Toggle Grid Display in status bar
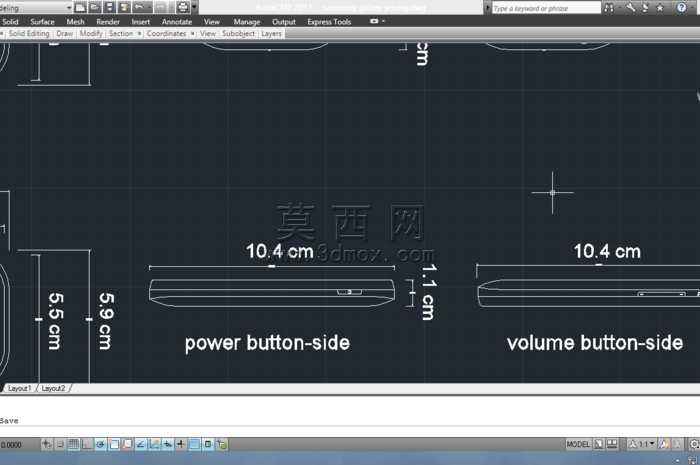Screen dimensions: 700x465 pyautogui.click(x=73, y=444)
